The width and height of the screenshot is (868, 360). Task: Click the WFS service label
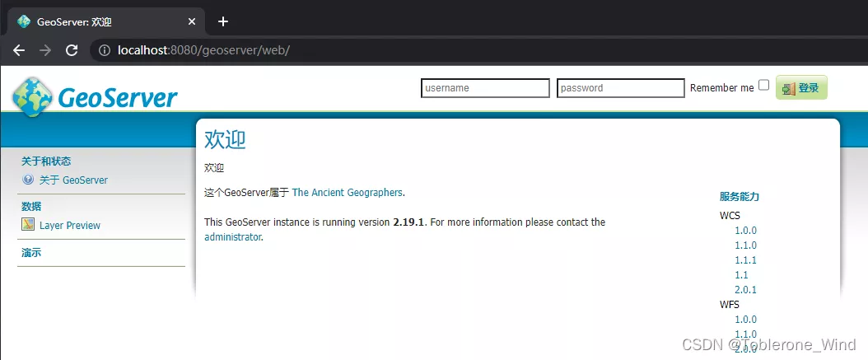point(730,305)
